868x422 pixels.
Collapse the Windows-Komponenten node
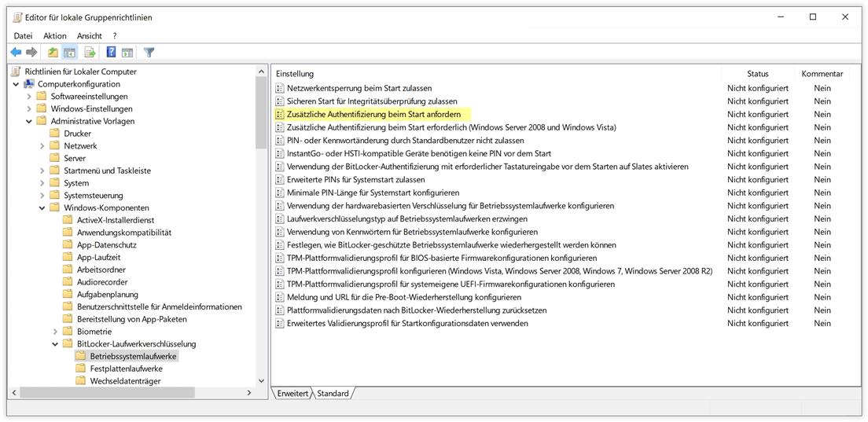(42, 208)
